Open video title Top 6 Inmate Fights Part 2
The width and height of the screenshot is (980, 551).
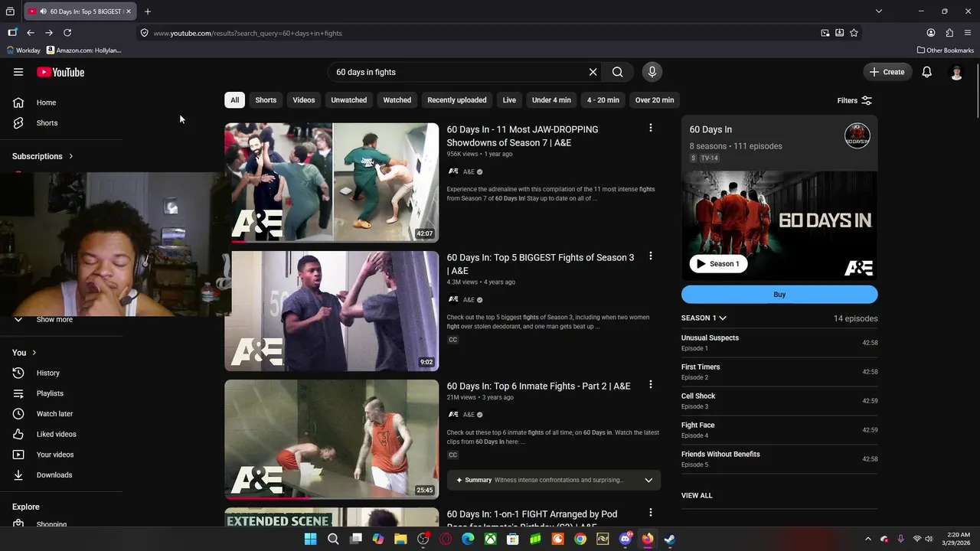tap(539, 386)
